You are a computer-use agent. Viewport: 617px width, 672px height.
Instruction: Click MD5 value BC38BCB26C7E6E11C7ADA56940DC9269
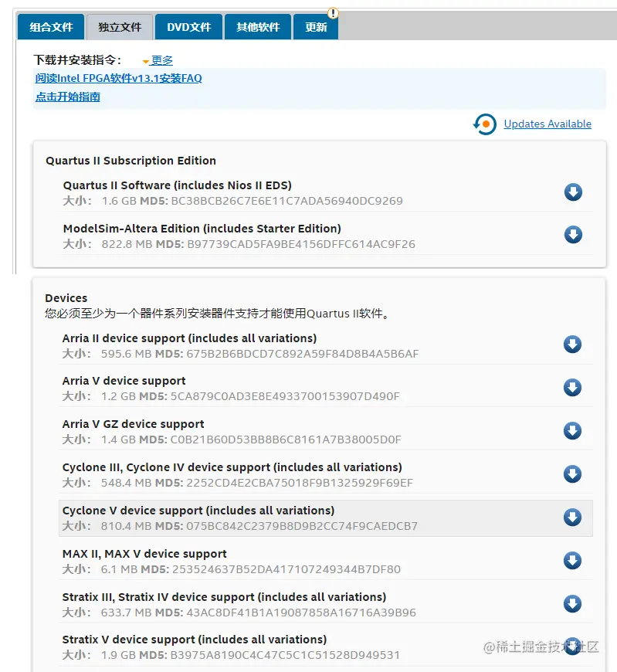(287, 201)
